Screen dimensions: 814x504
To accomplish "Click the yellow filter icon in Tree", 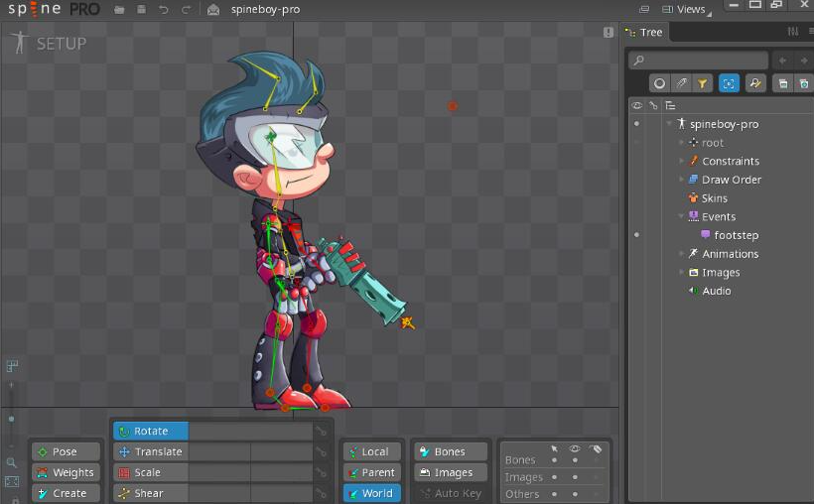I will point(702,84).
